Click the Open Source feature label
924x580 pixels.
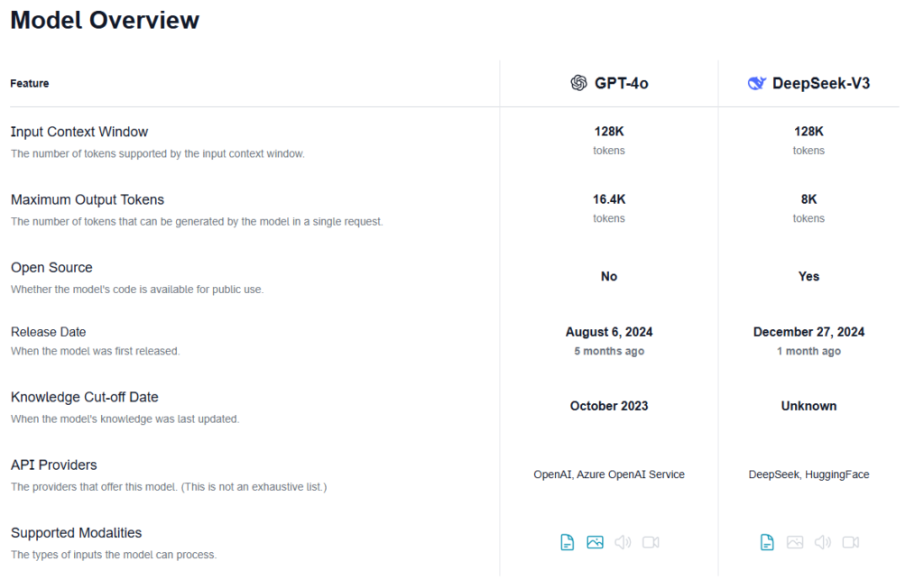point(51,267)
